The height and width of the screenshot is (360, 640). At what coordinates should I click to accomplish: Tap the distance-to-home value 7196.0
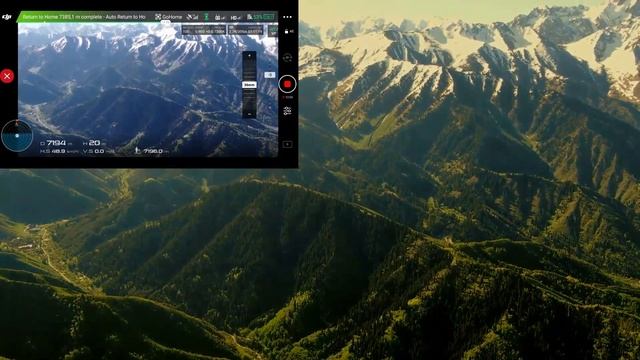153,151
